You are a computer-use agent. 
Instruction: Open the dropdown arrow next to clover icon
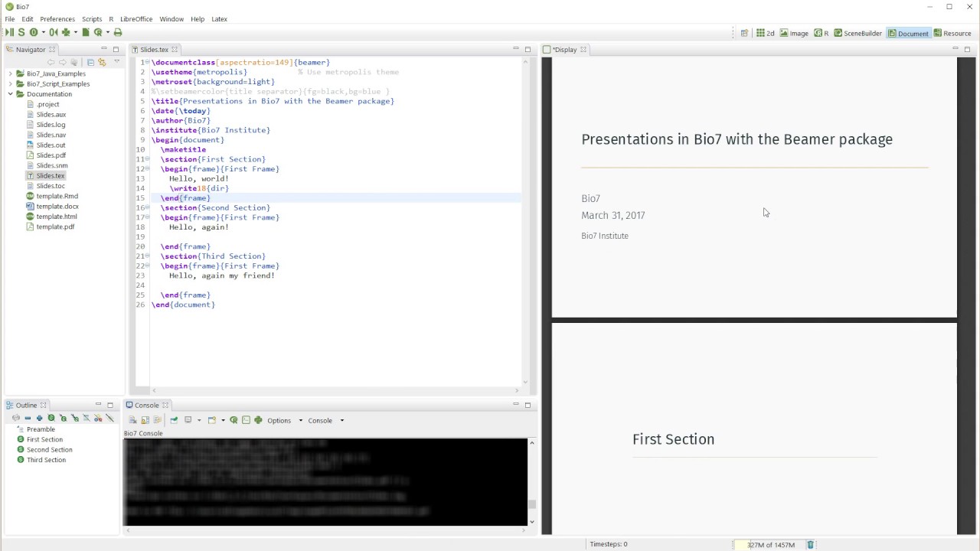tap(76, 32)
